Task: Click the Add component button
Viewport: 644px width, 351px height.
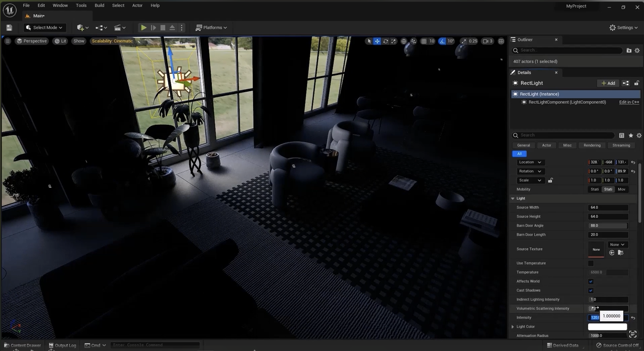Action: coord(608,83)
